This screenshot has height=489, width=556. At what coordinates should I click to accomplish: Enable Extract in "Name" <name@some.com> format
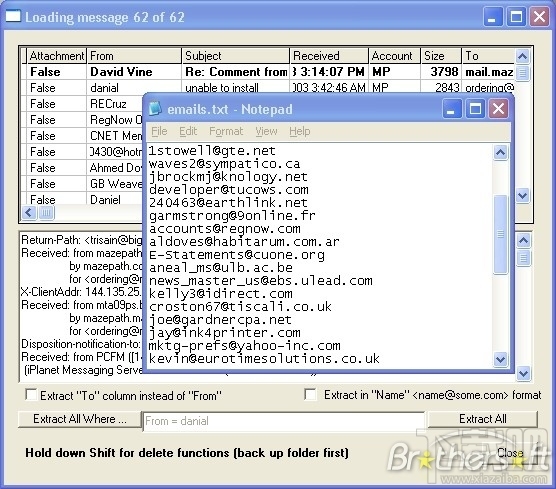(310, 394)
